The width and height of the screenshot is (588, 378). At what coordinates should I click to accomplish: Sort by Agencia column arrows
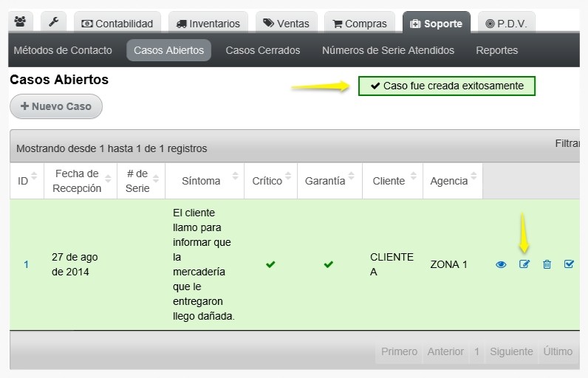(474, 175)
